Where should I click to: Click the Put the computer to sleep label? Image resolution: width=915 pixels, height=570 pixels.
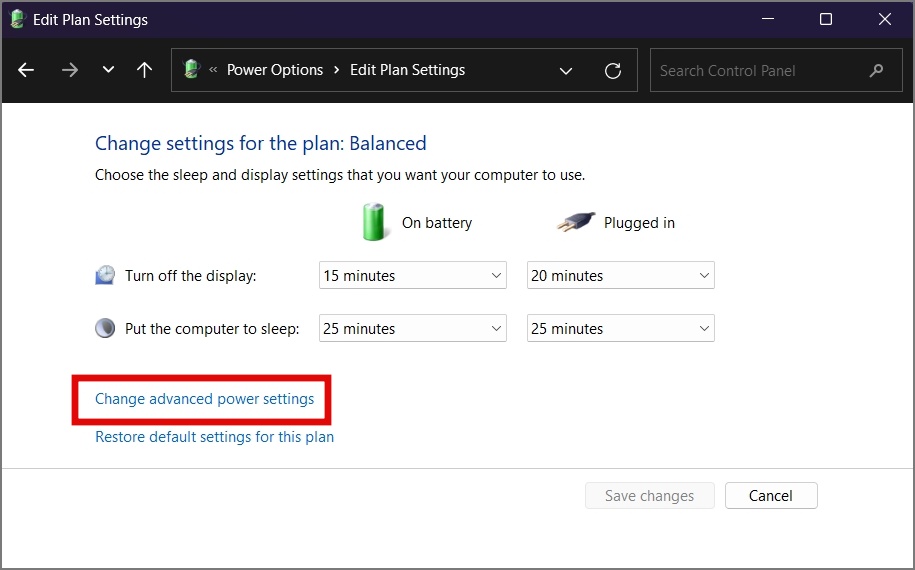click(x=212, y=329)
